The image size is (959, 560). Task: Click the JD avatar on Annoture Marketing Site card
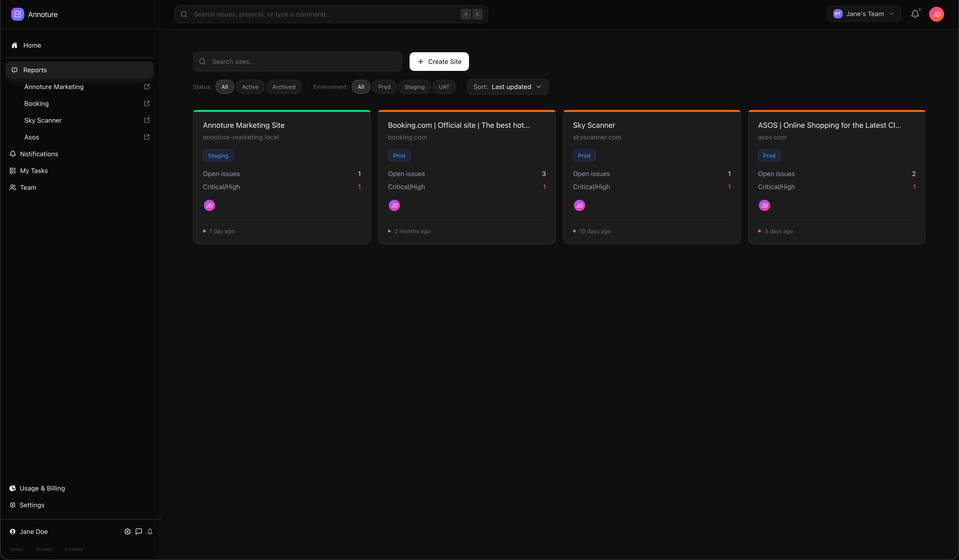click(209, 205)
